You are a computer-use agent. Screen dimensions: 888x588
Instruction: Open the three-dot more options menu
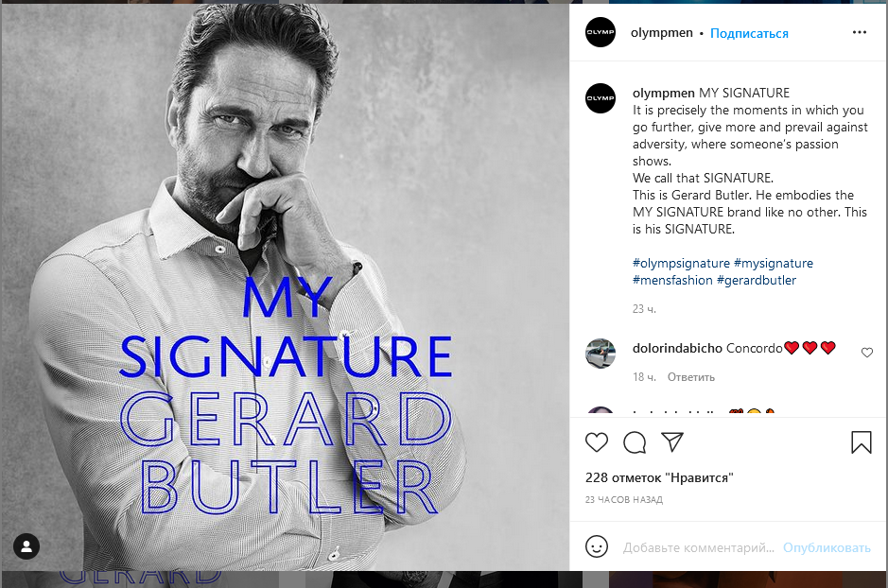pyautogui.click(x=859, y=32)
